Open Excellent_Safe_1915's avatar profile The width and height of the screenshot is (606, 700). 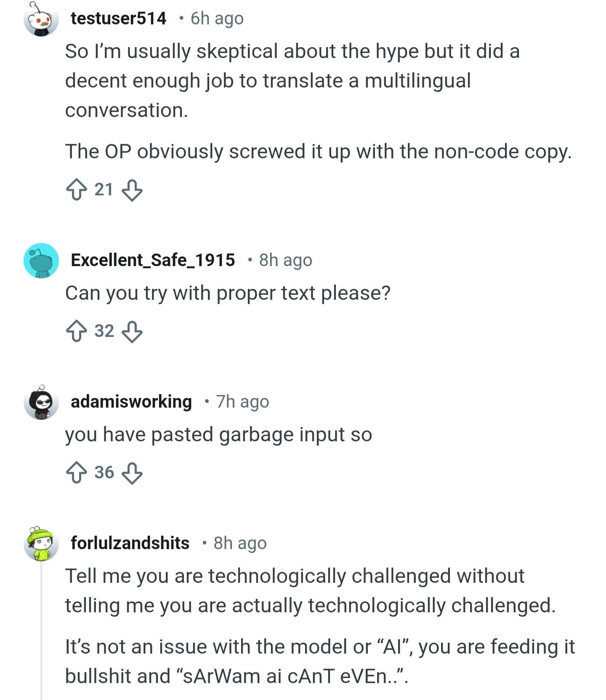[x=41, y=261]
